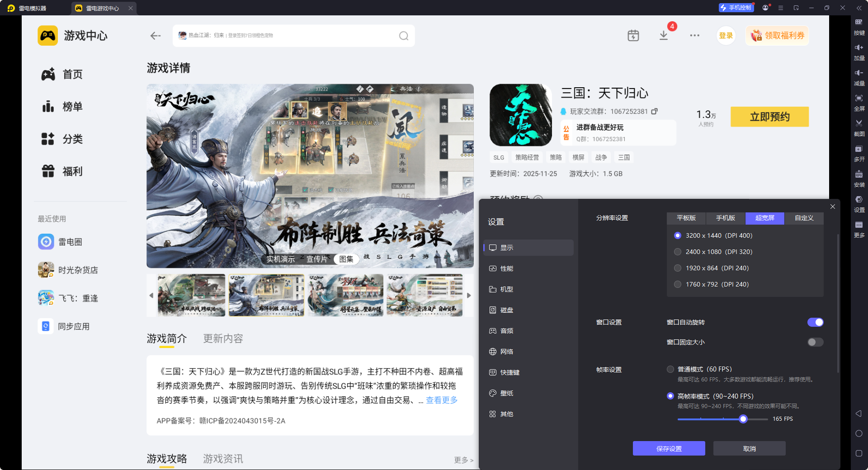Click the 手机控制 button in title bar
This screenshot has width=868, height=470.
(736, 8)
